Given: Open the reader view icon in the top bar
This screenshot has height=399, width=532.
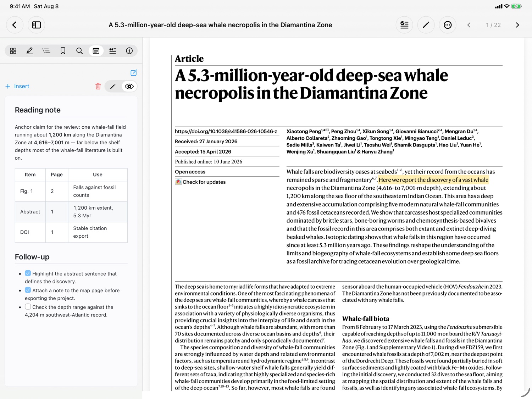Looking at the screenshot, I should 404,25.
